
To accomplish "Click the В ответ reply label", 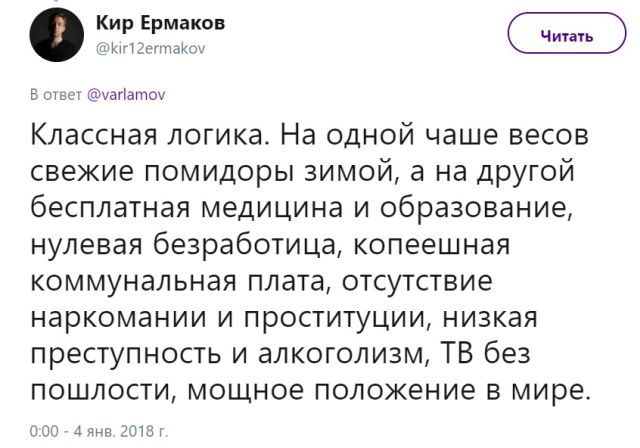I will (x=56, y=95).
